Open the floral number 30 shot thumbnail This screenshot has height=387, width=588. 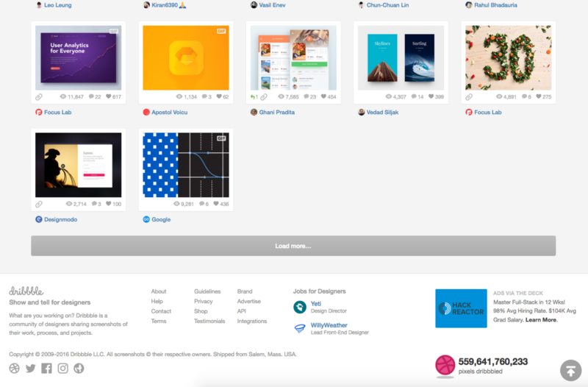[508, 58]
